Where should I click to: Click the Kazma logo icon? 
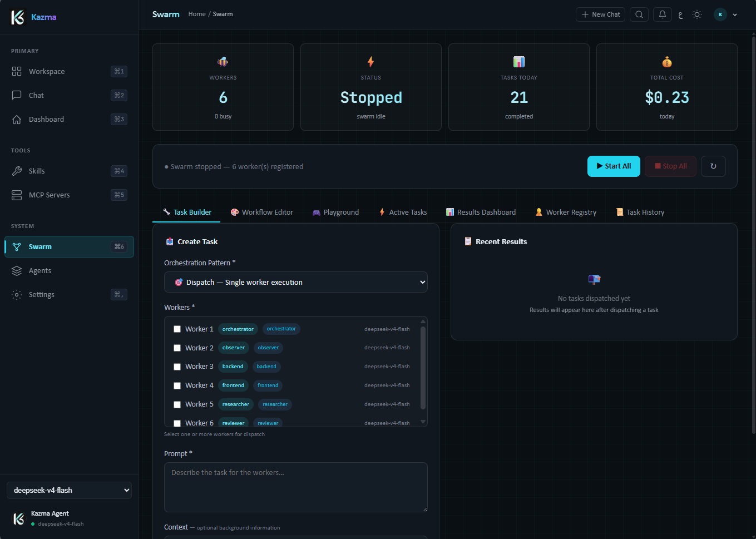18,17
